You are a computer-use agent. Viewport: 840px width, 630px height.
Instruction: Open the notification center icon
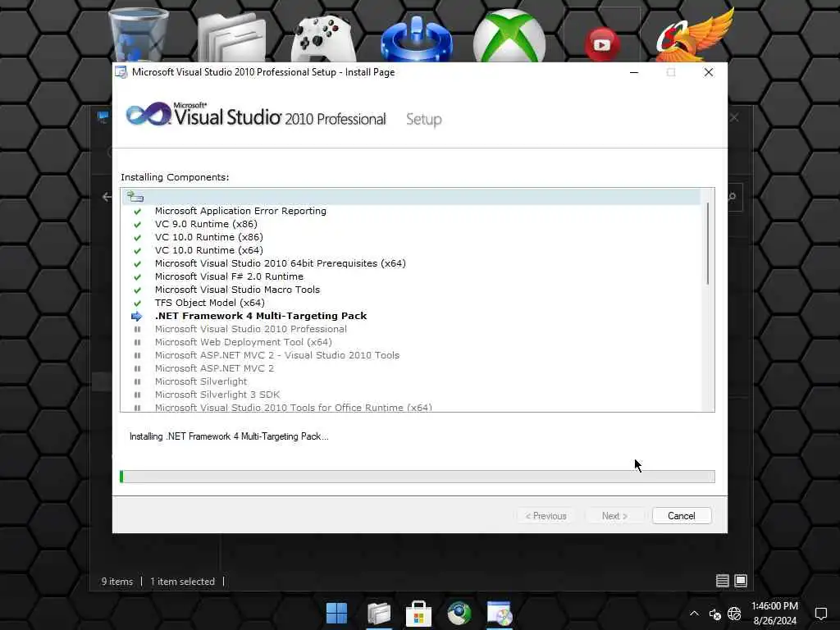(820, 614)
